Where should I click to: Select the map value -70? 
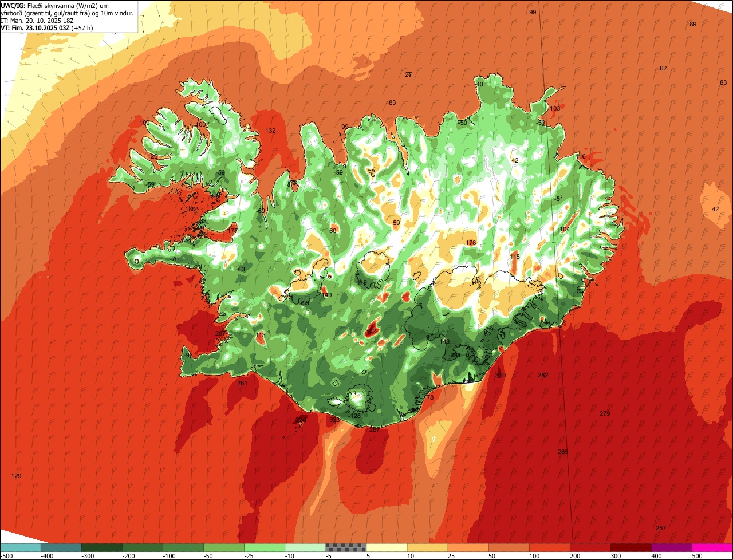[x=174, y=259]
